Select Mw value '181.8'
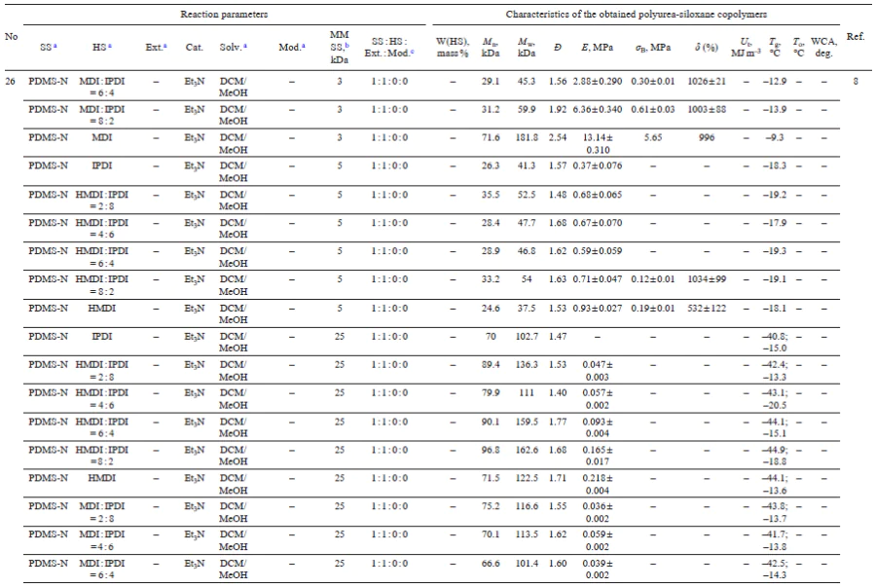Viewport: 876px width, 588px height. click(527, 137)
